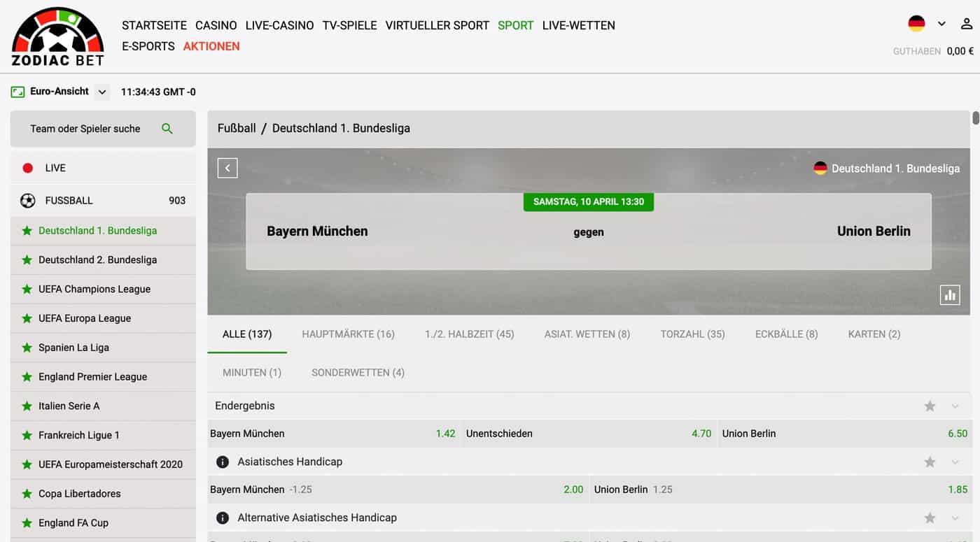Viewport: 980px width, 542px height.
Task: Toggle favorite star for Copa Libertadores
Action: [x=27, y=494]
